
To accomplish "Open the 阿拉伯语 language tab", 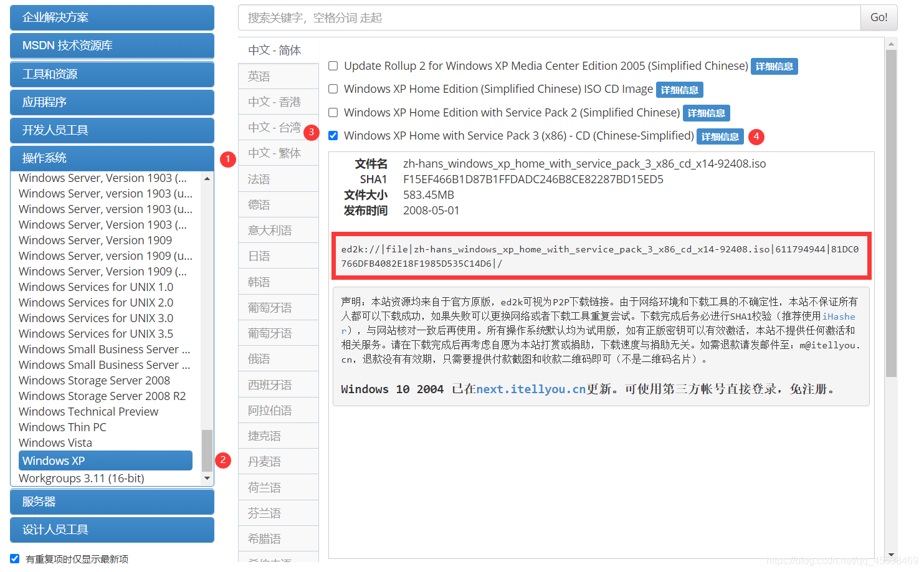I will click(x=278, y=410).
